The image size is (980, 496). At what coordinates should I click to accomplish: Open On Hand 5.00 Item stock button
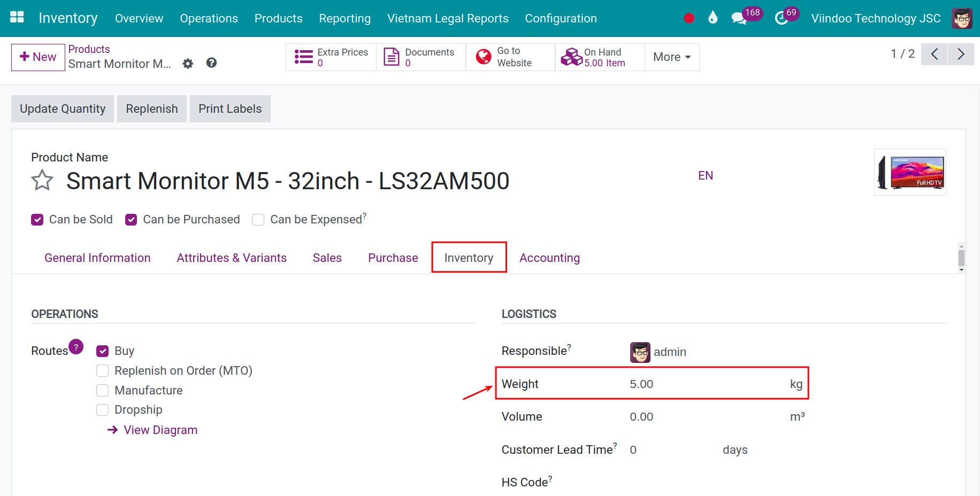coord(600,57)
